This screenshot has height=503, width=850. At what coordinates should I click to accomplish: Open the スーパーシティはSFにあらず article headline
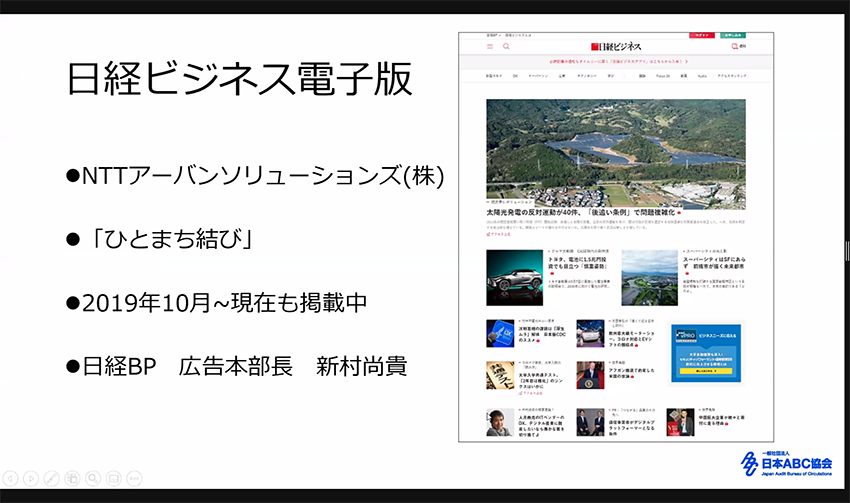[x=714, y=263]
